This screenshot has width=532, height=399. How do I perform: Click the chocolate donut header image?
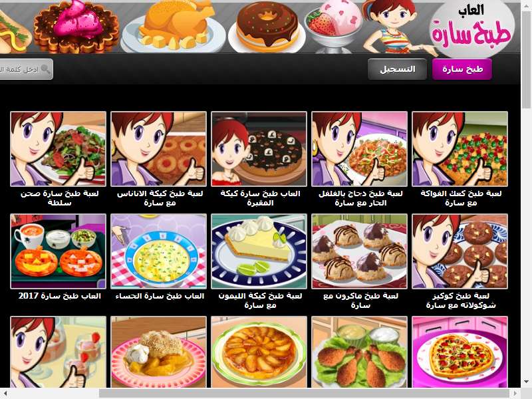268,27
